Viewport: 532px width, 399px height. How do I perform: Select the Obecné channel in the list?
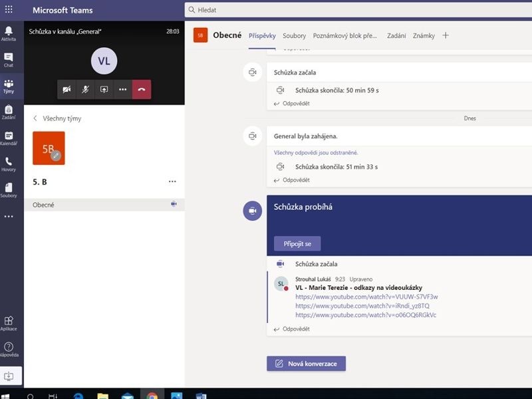tap(104, 205)
